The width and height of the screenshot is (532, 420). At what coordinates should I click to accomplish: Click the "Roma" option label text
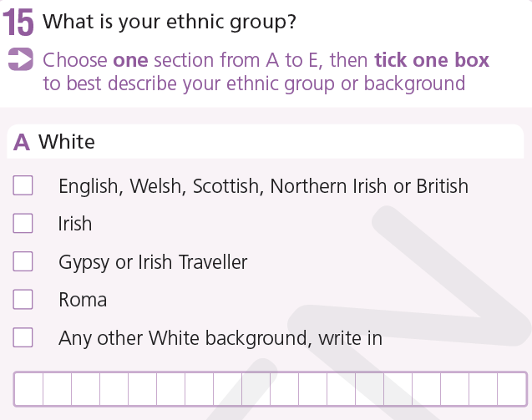tap(83, 300)
